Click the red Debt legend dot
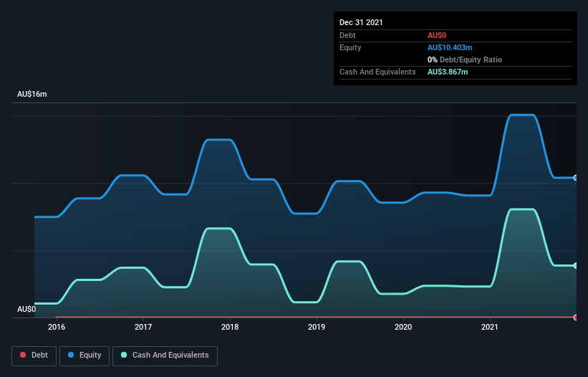 pos(23,355)
